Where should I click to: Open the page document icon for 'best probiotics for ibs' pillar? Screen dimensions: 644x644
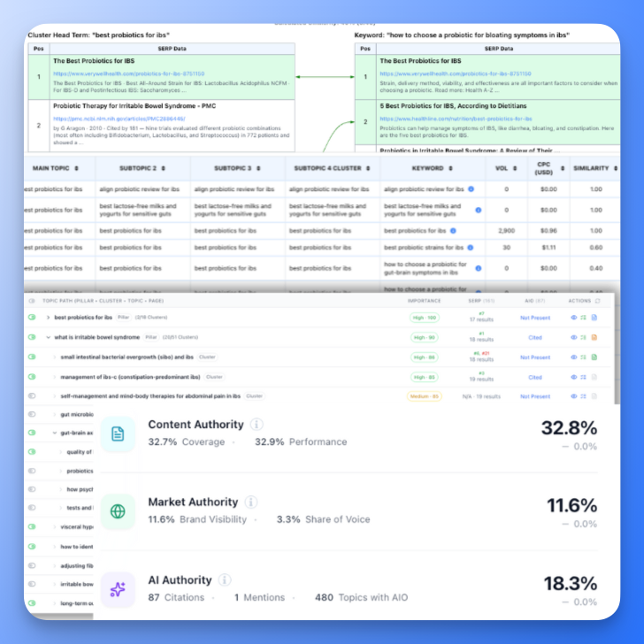(x=594, y=318)
